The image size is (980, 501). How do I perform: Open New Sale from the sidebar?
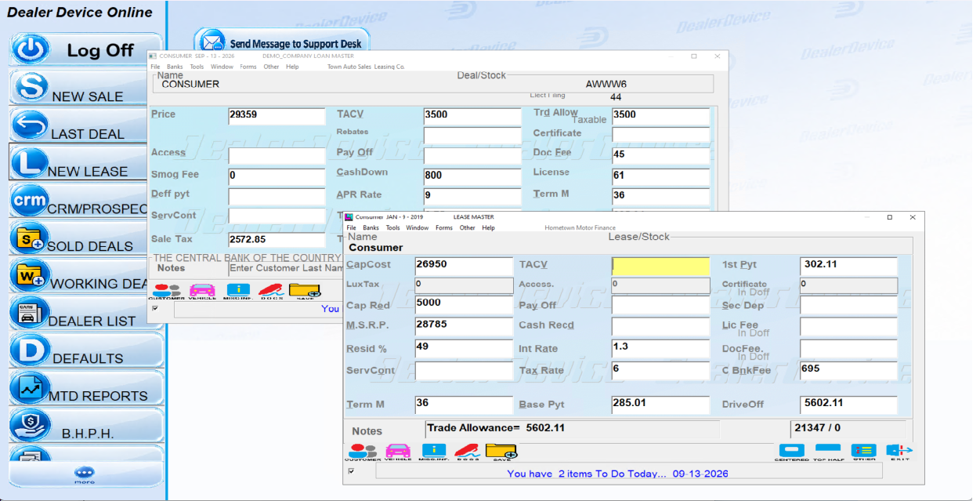(85, 88)
